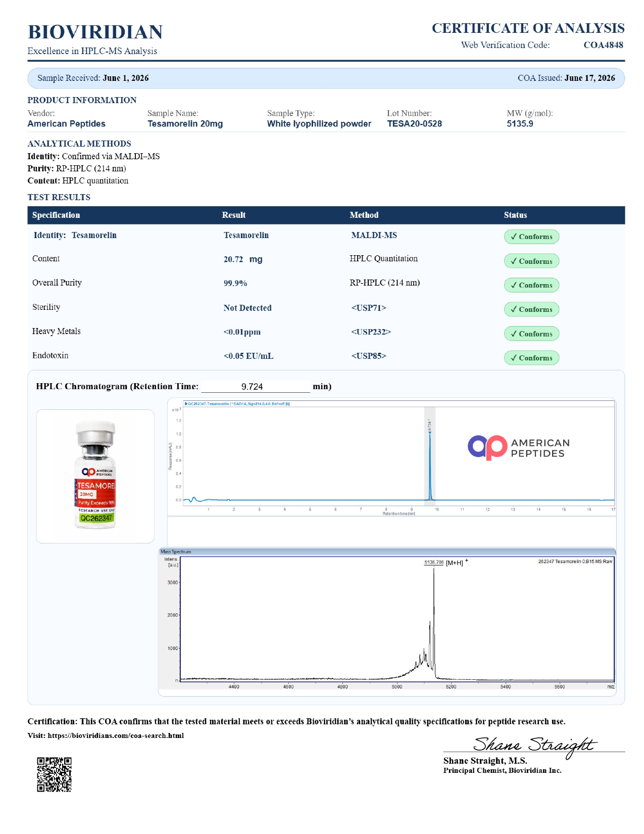644x834 pixels.
Task: Select the Status column header
Action: point(515,215)
